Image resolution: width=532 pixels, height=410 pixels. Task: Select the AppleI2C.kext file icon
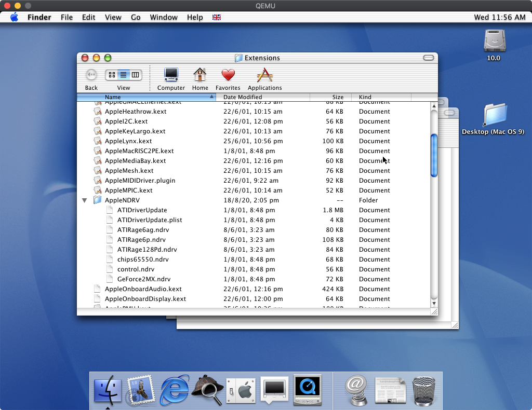coord(98,121)
